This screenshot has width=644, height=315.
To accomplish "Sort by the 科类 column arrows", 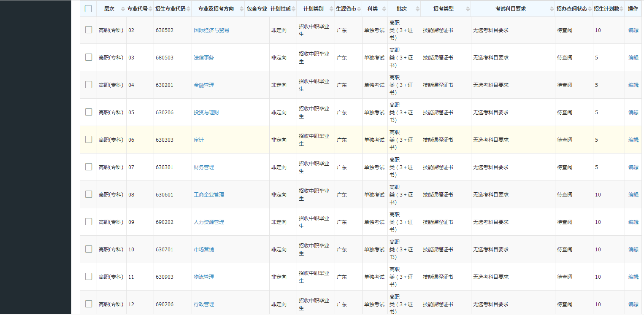I will pyautogui.click(x=384, y=9).
